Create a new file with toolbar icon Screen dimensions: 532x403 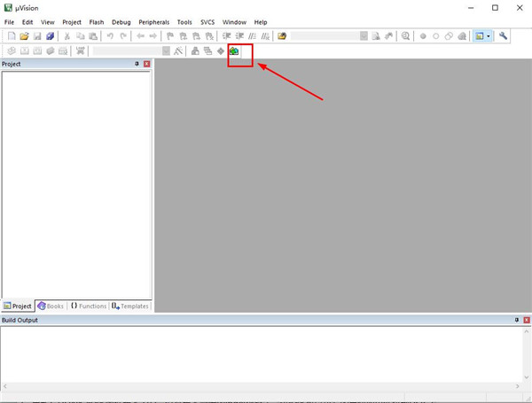coord(12,36)
